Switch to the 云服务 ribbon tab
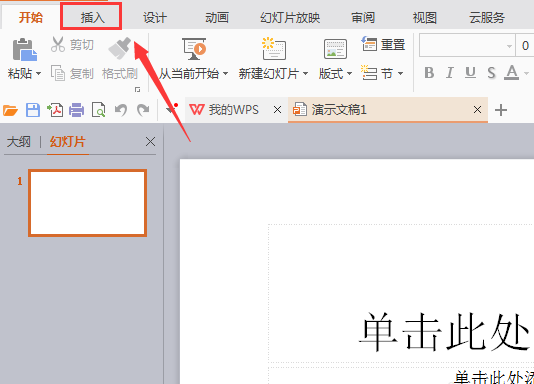Screen dimensions: 534x384 [487, 18]
